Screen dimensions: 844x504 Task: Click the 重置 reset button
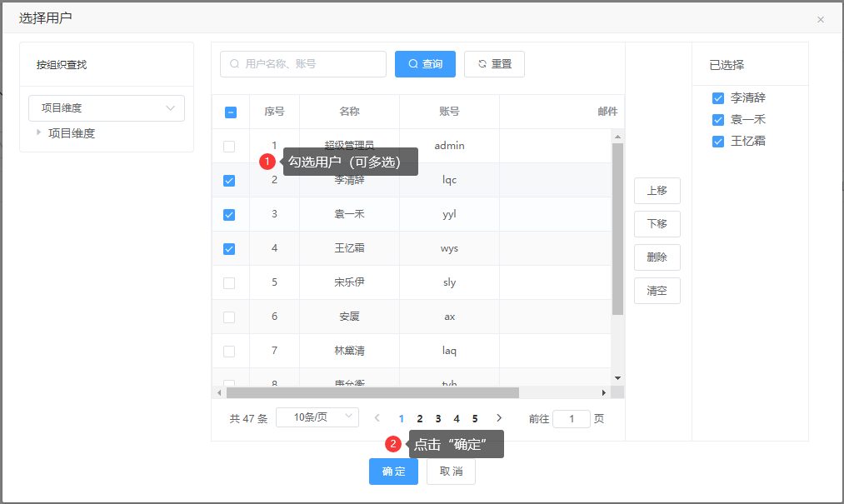tap(494, 64)
